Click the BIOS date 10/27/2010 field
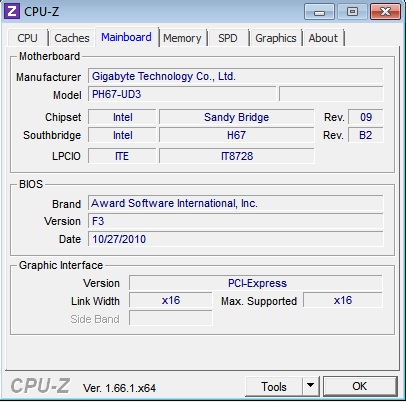 click(235, 239)
